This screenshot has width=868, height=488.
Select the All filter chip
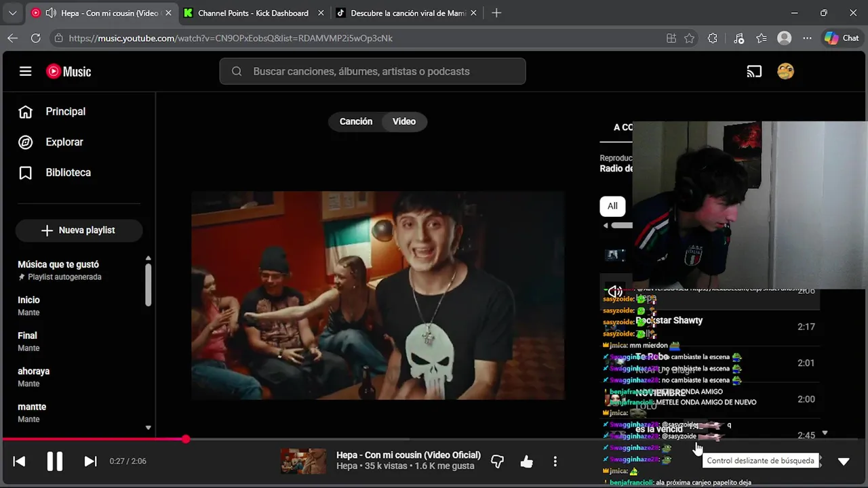pos(612,206)
